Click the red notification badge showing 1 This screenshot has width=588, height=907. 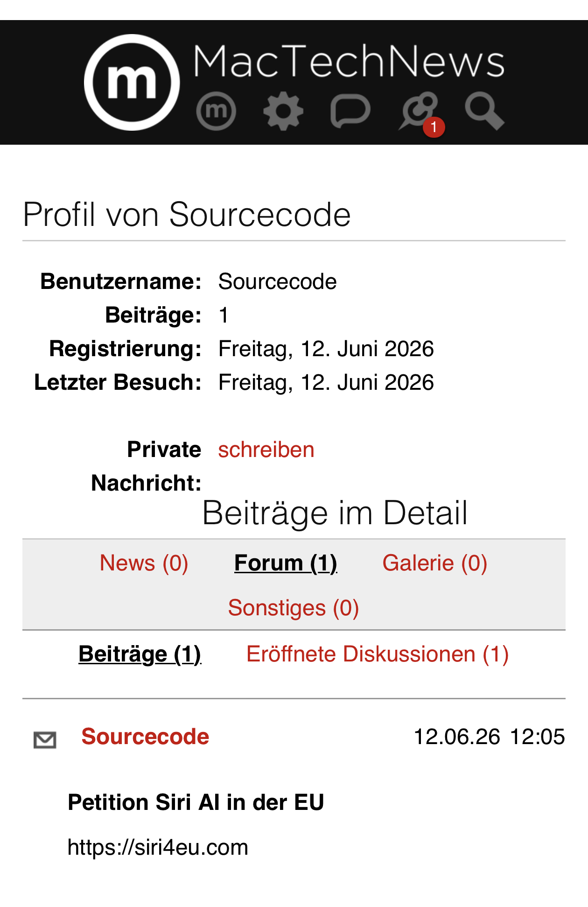pyautogui.click(x=434, y=127)
